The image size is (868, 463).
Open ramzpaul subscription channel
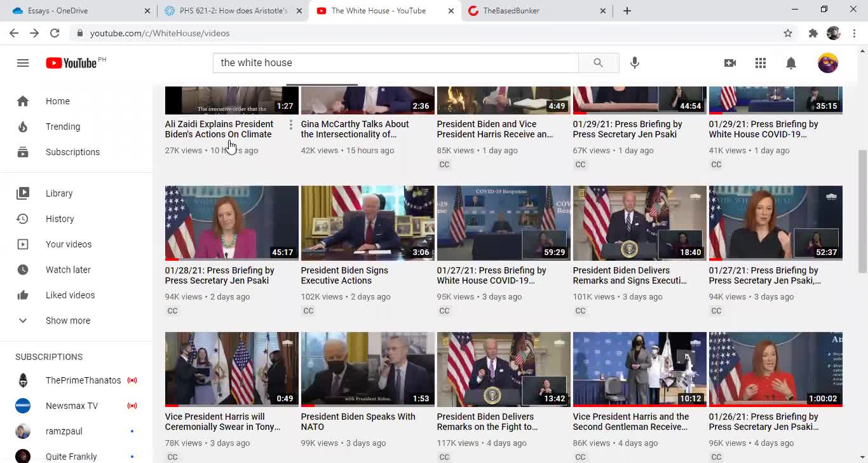click(76, 431)
